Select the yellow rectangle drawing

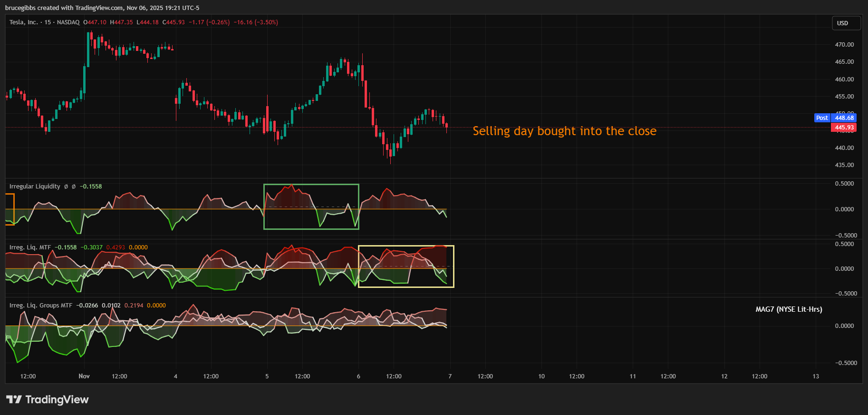[x=406, y=246]
